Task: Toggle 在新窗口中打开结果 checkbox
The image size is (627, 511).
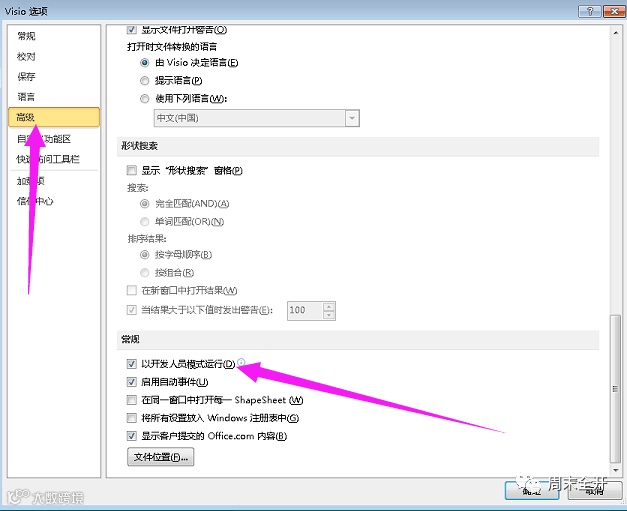Action: tap(132, 290)
